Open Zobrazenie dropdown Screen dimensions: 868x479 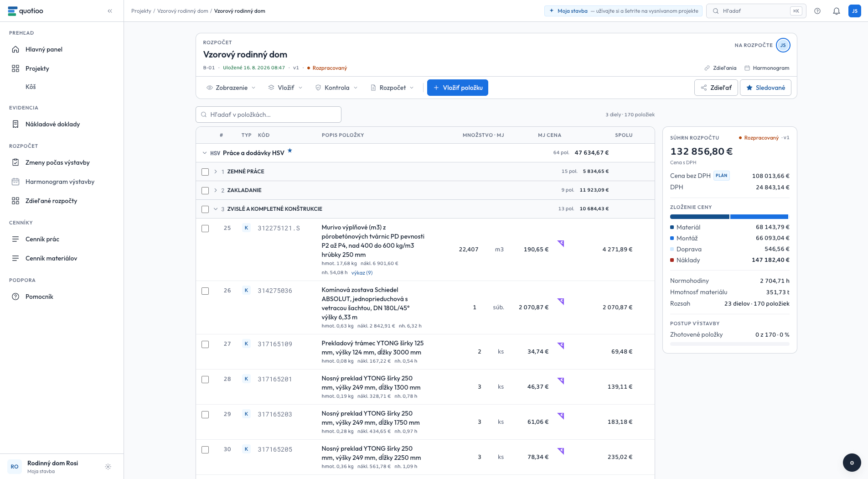pos(231,88)
